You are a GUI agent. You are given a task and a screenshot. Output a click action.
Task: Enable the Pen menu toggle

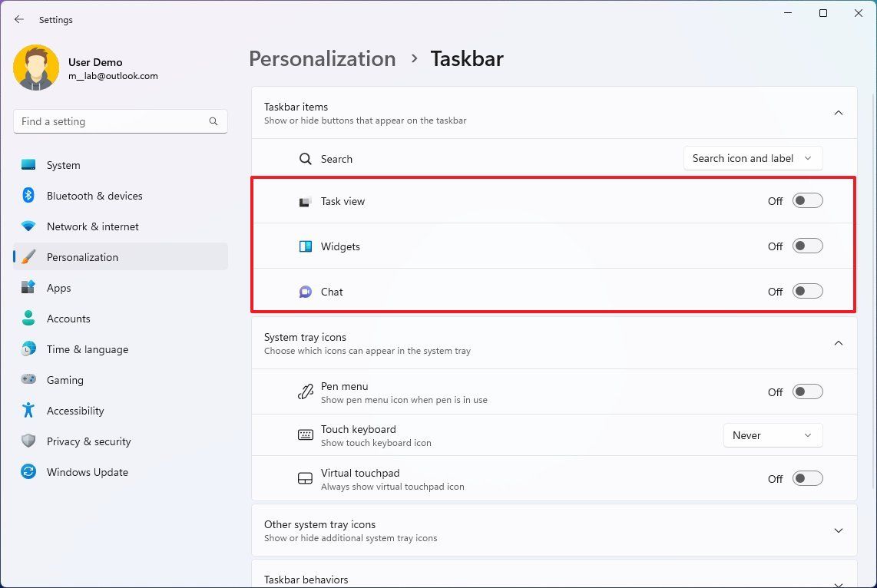807,392
